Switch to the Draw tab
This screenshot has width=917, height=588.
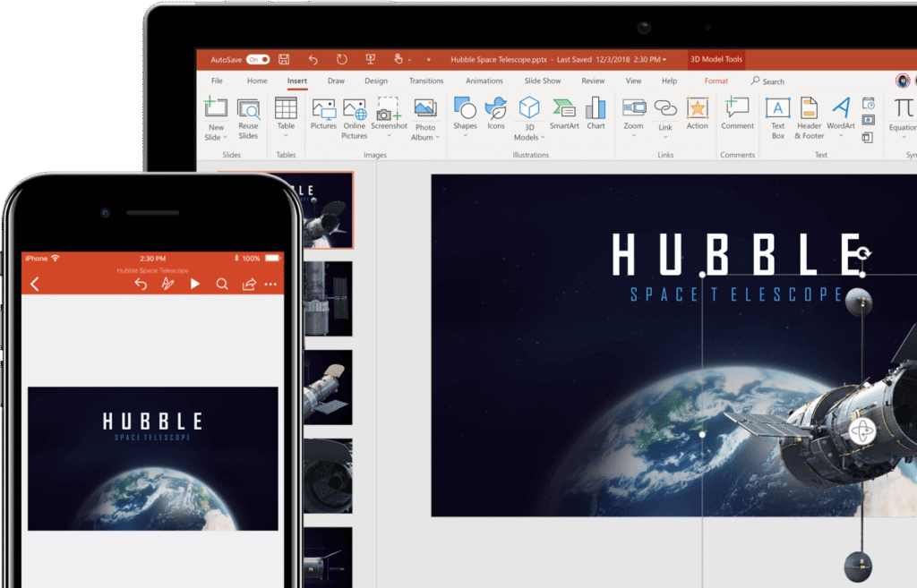pos(336,81)
